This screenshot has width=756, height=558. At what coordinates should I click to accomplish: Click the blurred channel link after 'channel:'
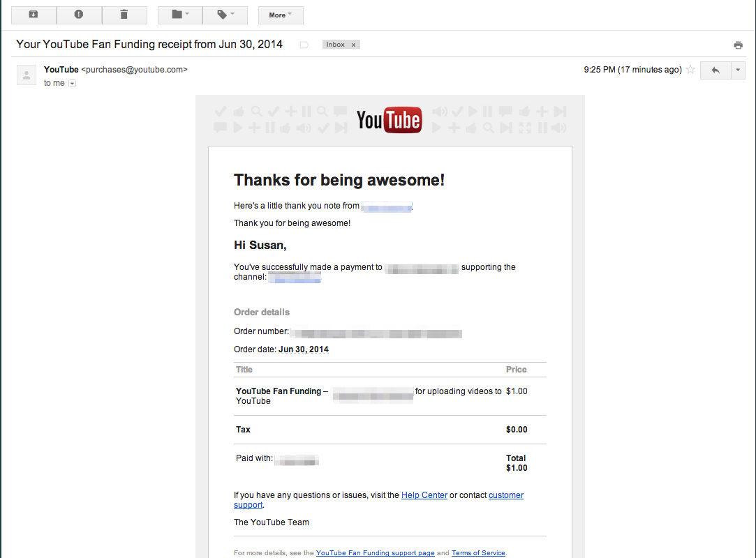click(x=295, y=277)
